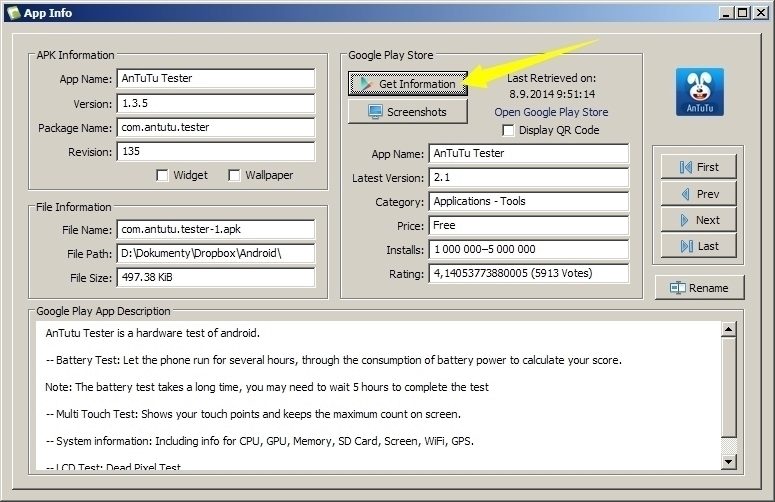
Task: Click the Version field showing 1.3.5
Action: tap(216, 104)
